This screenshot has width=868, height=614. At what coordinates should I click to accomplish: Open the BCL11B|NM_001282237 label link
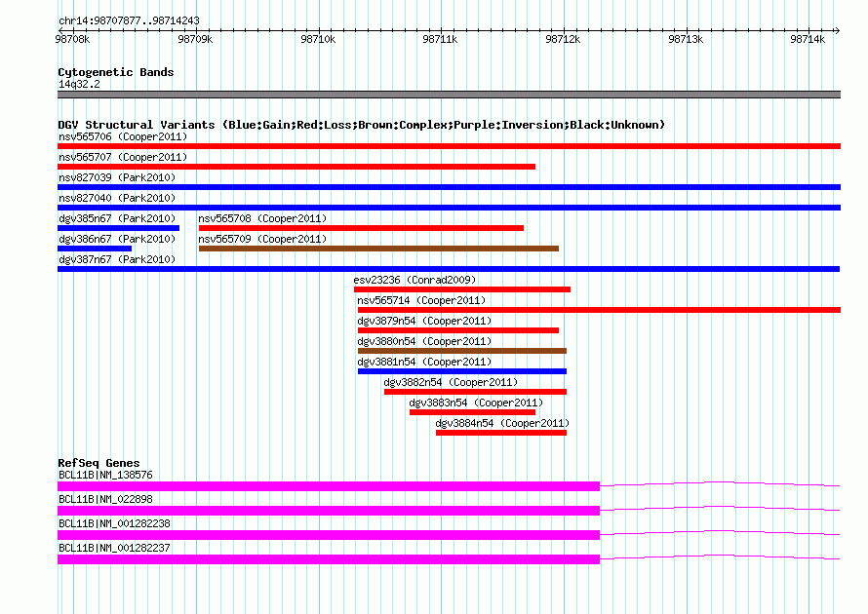point(114,548)
